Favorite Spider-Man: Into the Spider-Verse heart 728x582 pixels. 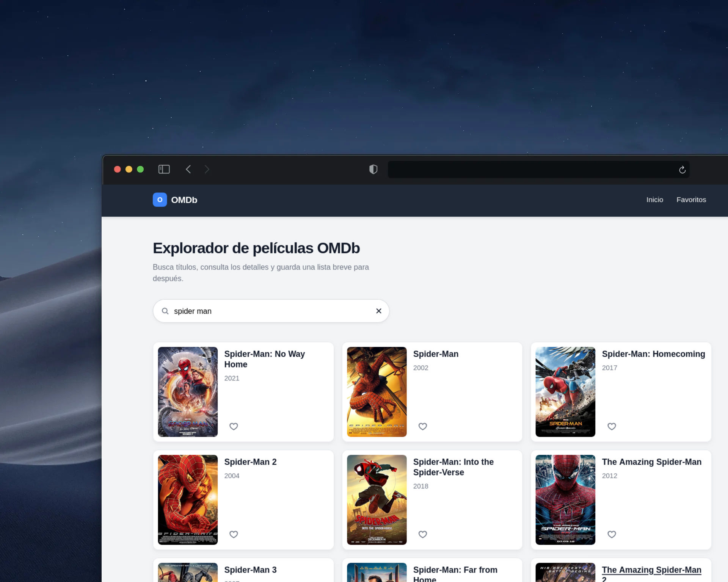pos(422,534)
